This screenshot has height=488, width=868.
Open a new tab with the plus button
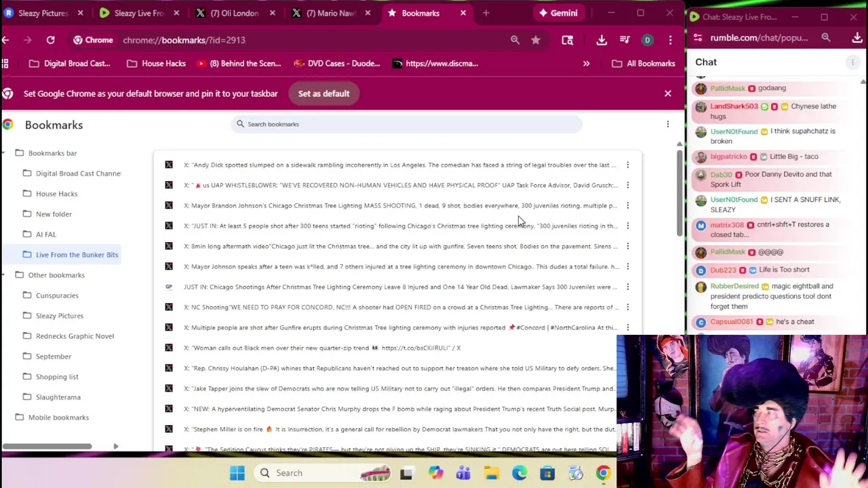[486, 13]
